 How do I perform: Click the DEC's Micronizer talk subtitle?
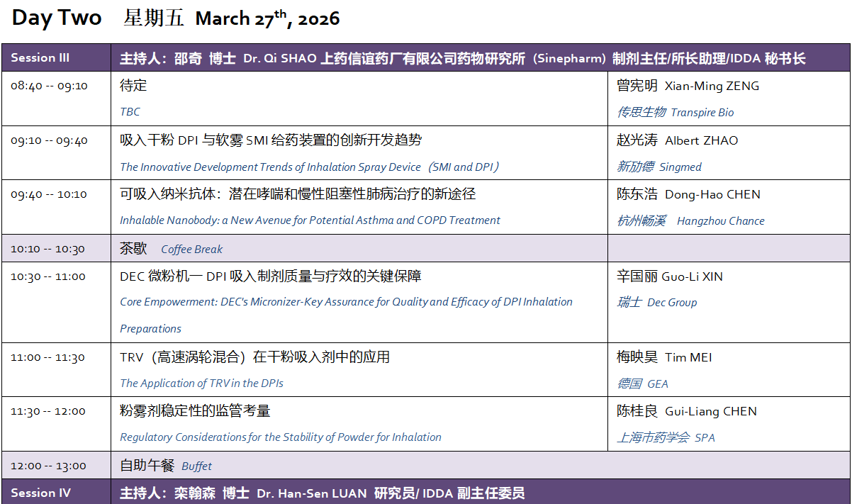[x=346, y=302]
